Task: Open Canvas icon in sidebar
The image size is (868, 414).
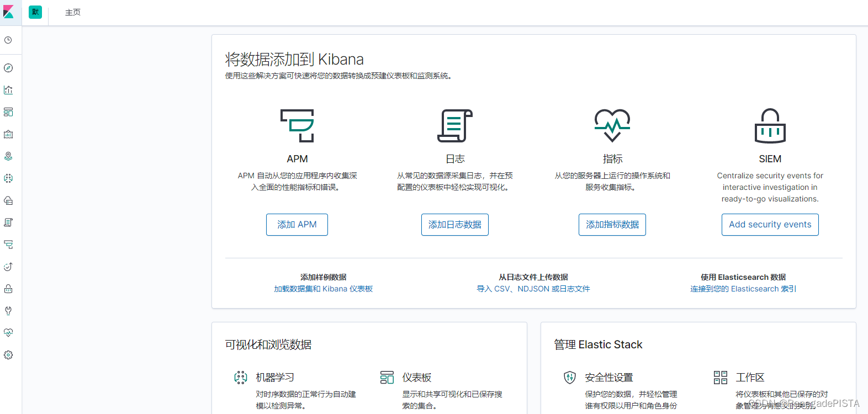Action: (8, 134)
